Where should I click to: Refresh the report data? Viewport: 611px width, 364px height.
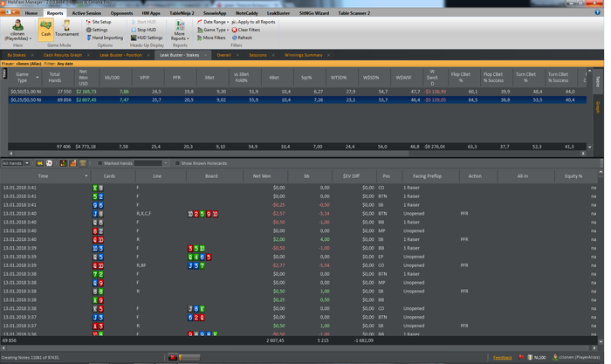coord(242,38)
